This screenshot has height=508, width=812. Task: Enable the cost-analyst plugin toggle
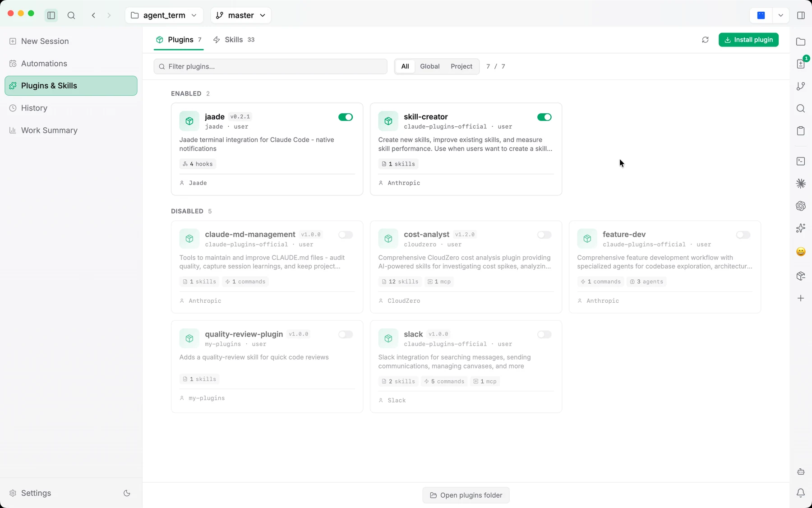[544, 235]
